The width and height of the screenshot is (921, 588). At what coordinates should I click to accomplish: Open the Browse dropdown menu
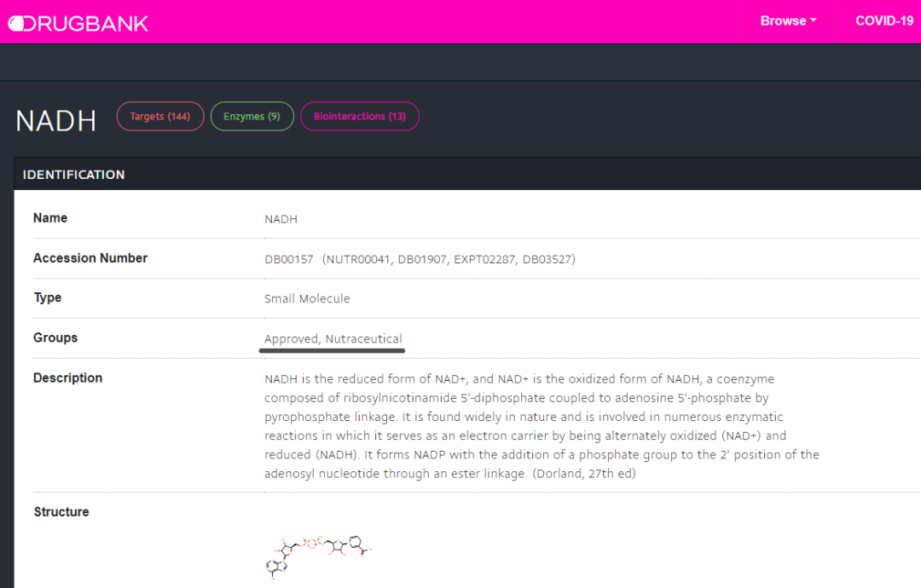click(x=788, y=21)
